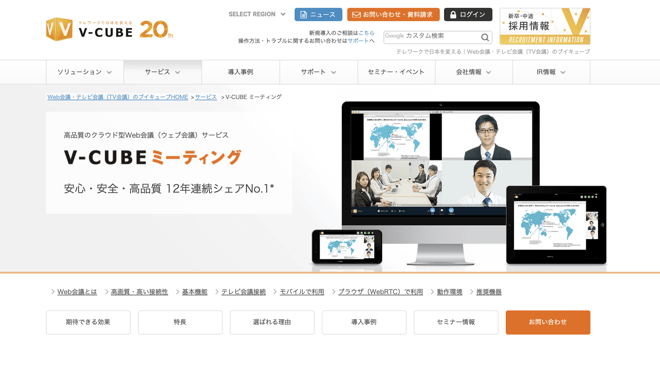Click the V-CUBE 20th logo
This screenshot has width=660, height=369.
109,29
